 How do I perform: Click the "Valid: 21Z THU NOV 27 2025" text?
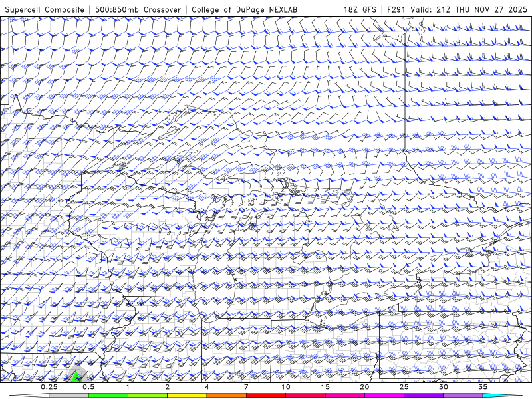[x=469, y=9]
